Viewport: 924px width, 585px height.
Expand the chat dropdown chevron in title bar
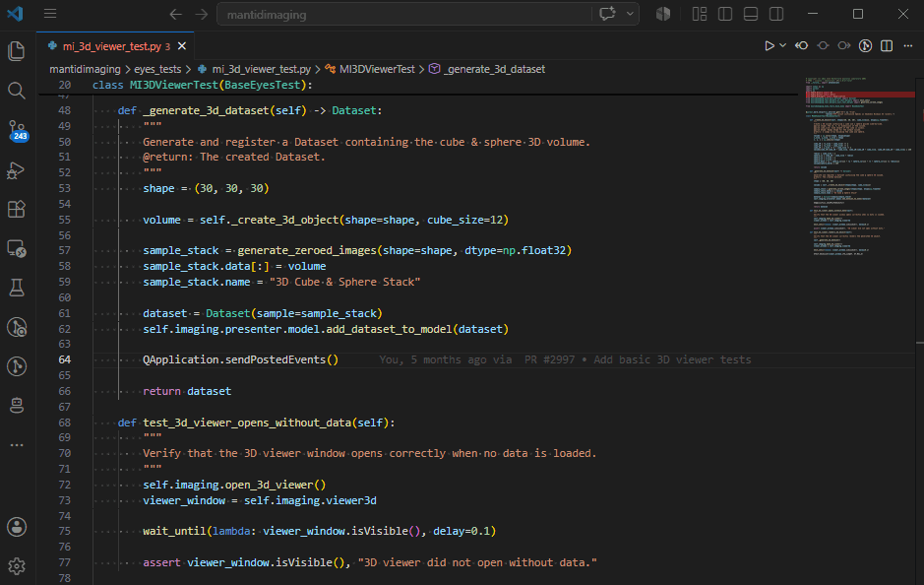point(630,14)
